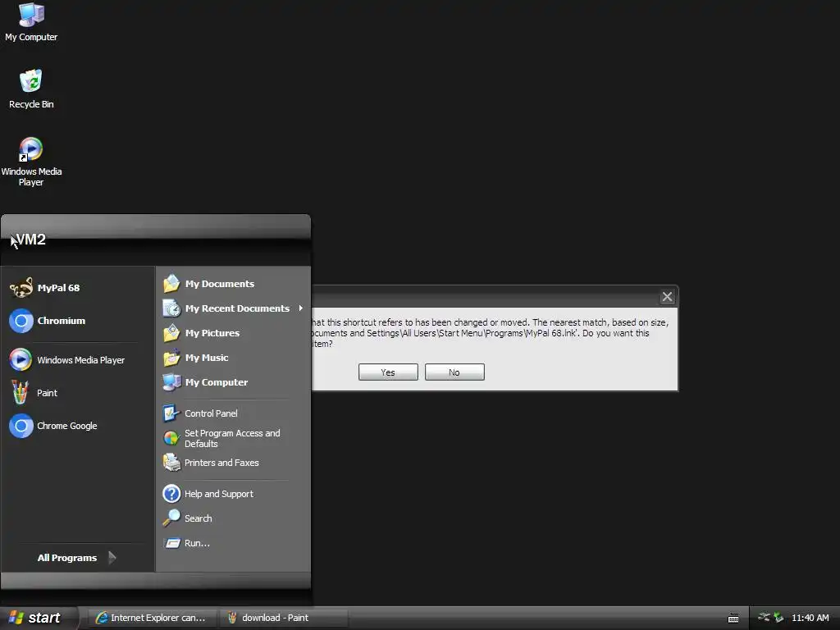Click the Search magnifier icon
The image size is (840, 630).
click(x=171, y=518)
